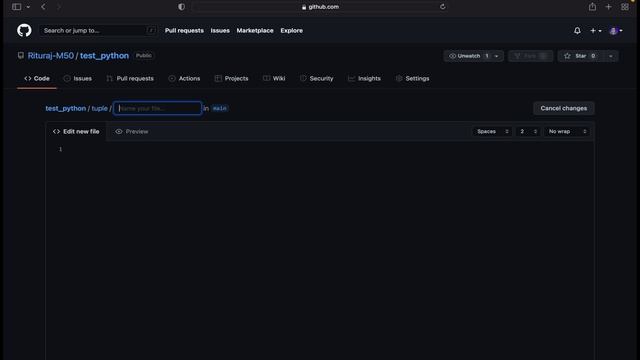This screenshot has width=640, height=360.
Task: Open the test_python repository title link
Action: (104, 56)
